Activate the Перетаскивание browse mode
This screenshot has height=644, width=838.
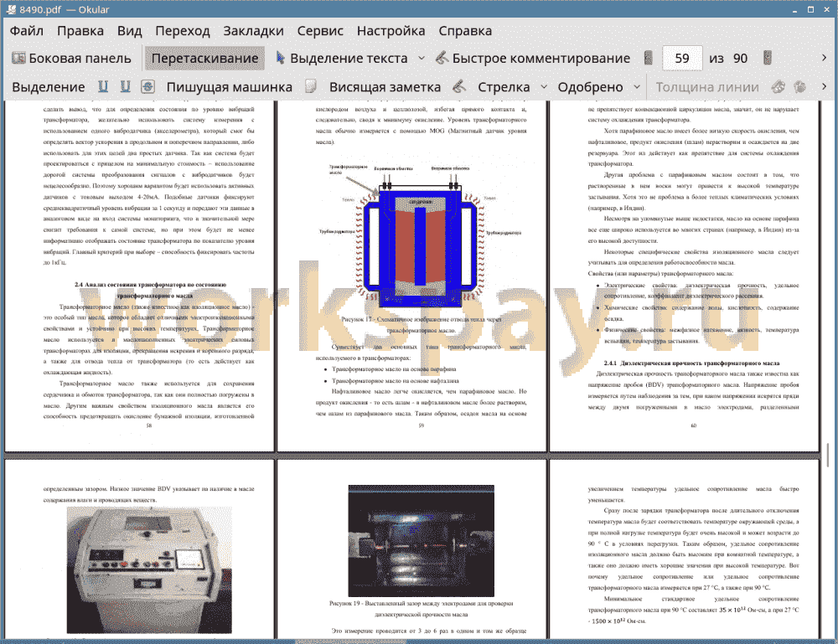pyautogui.click(x=204, y=59)
